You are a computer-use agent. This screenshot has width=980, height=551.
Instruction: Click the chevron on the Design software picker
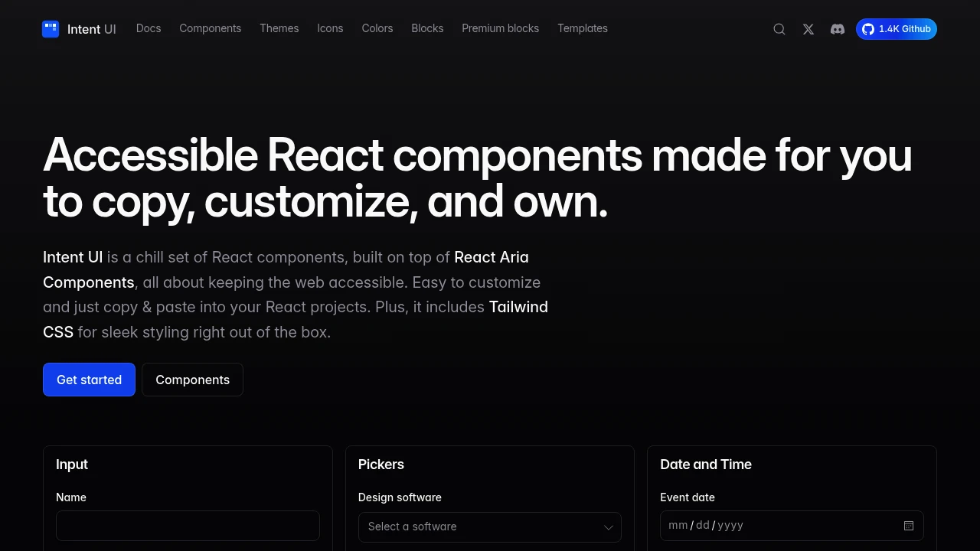point(609,527)
